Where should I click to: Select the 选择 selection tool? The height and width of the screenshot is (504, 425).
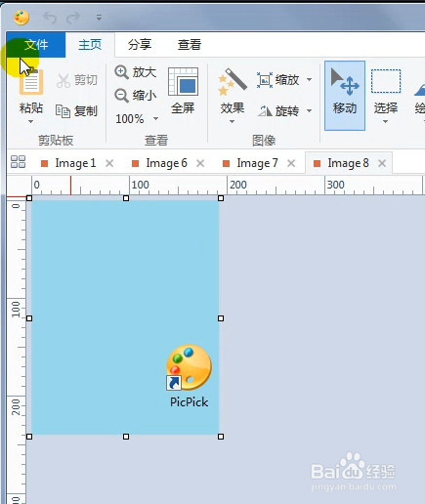[386, 91]
